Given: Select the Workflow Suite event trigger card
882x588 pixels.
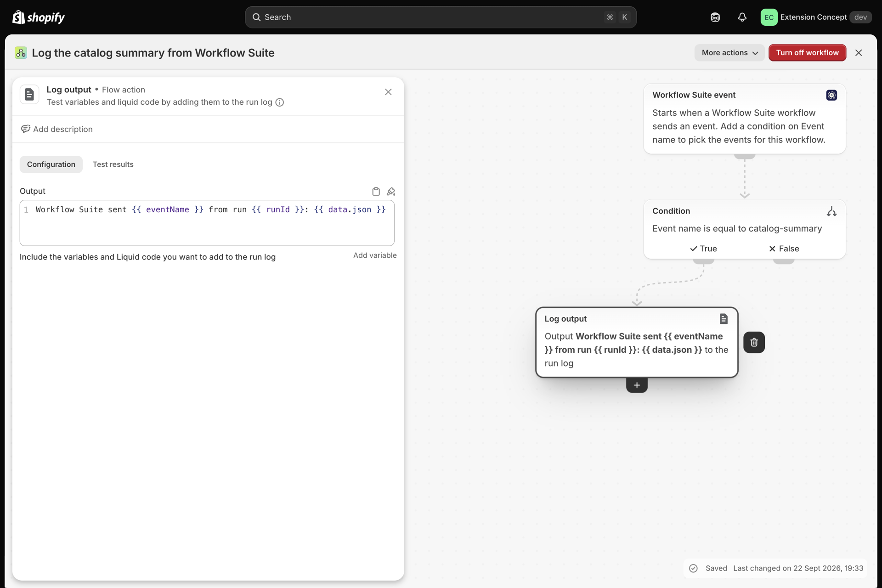Looking at the screenshot, I should (744, 119).
